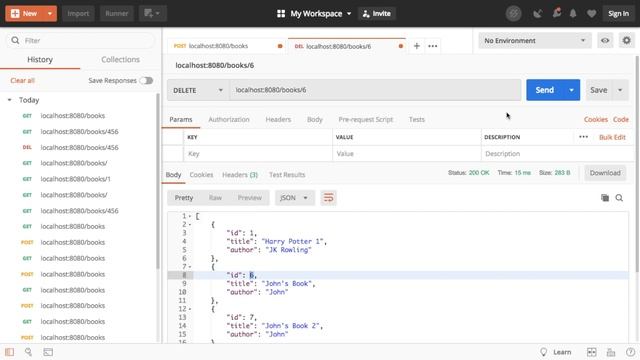640x360 pixels.
Task: Toggle the Save Responses switch
Action: coord(146,80)
